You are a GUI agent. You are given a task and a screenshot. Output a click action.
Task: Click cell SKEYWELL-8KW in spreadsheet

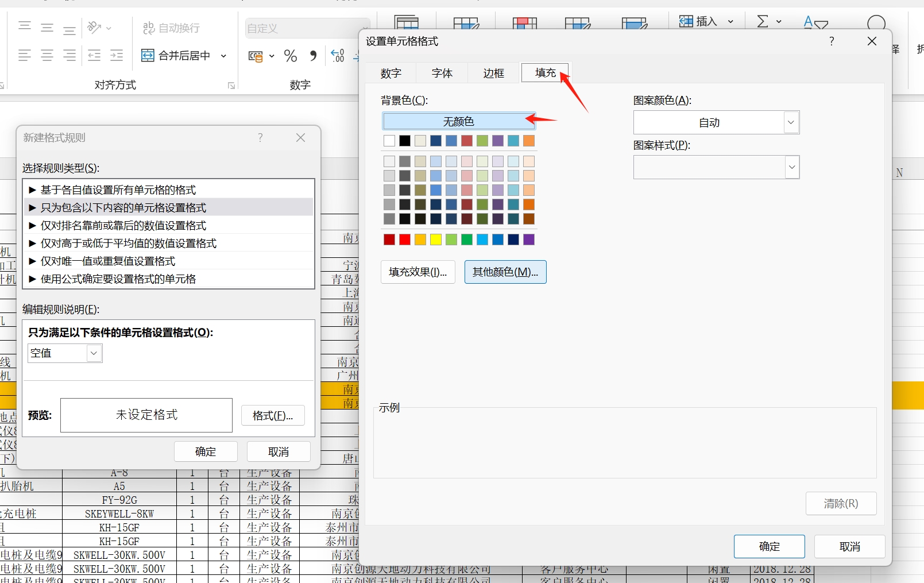[119, 513]
